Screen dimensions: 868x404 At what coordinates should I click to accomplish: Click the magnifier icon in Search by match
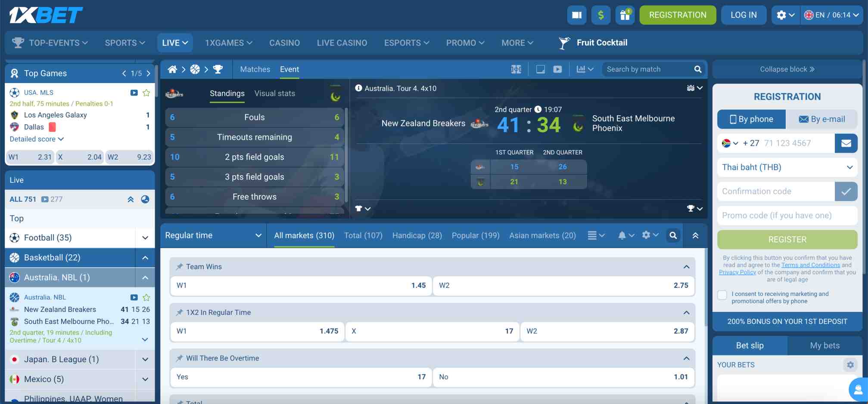(x=698, y=69)
